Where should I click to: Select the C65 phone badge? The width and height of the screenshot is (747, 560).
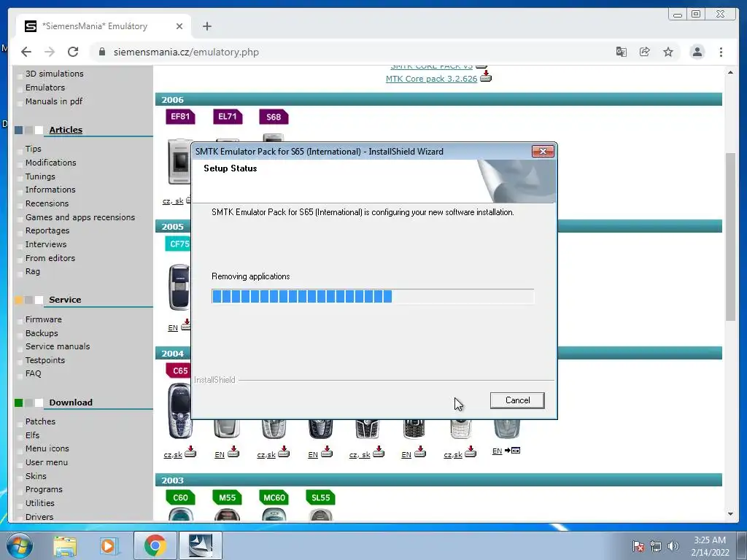(x=179, y=370)
